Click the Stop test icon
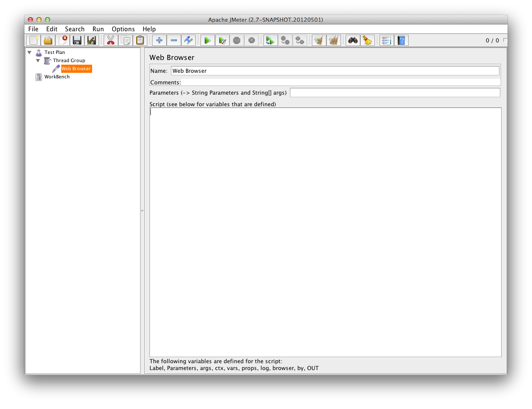This screenshot has width=532, height=409. click(x=237, y=40)
